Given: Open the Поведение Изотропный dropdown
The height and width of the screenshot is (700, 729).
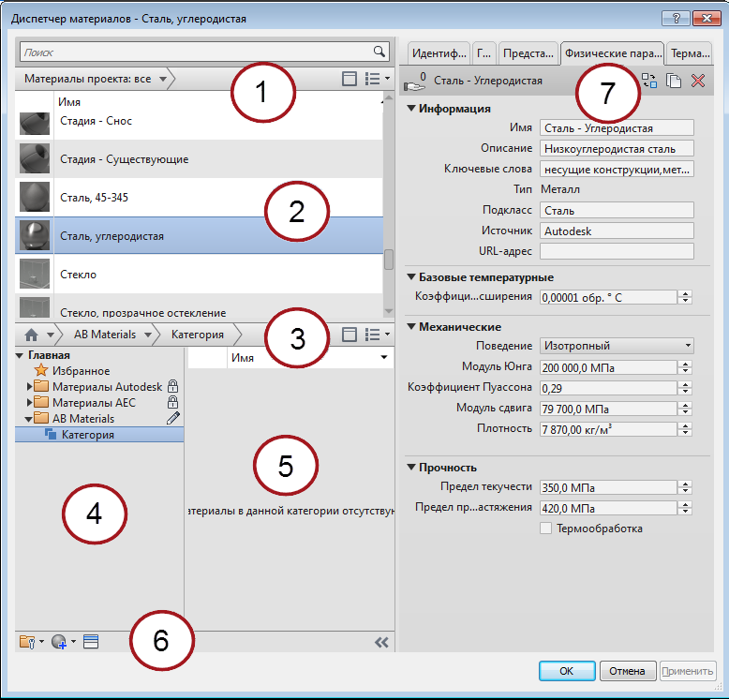Looking at the screenshot, I should pos(617,346).
